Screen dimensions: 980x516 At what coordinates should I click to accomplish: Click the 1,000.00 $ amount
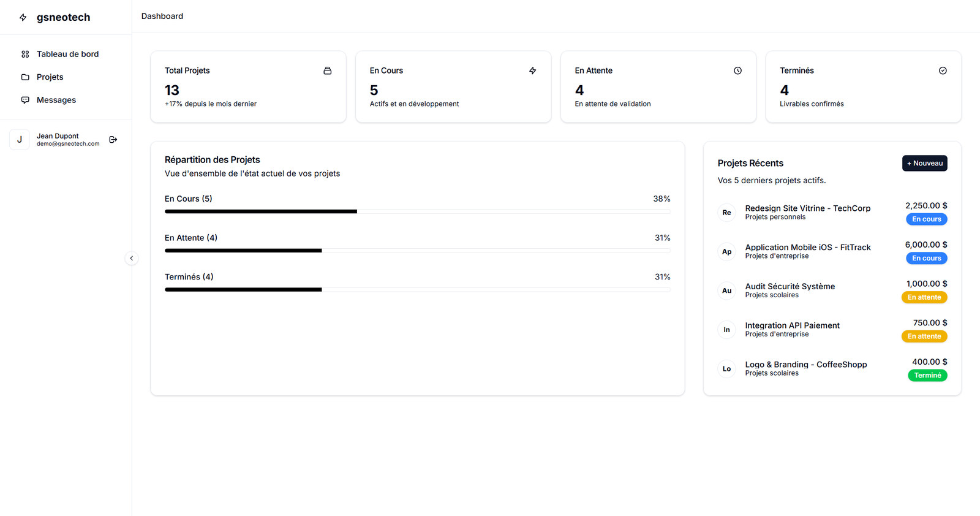pyautogui.click(x=927, y=284)
